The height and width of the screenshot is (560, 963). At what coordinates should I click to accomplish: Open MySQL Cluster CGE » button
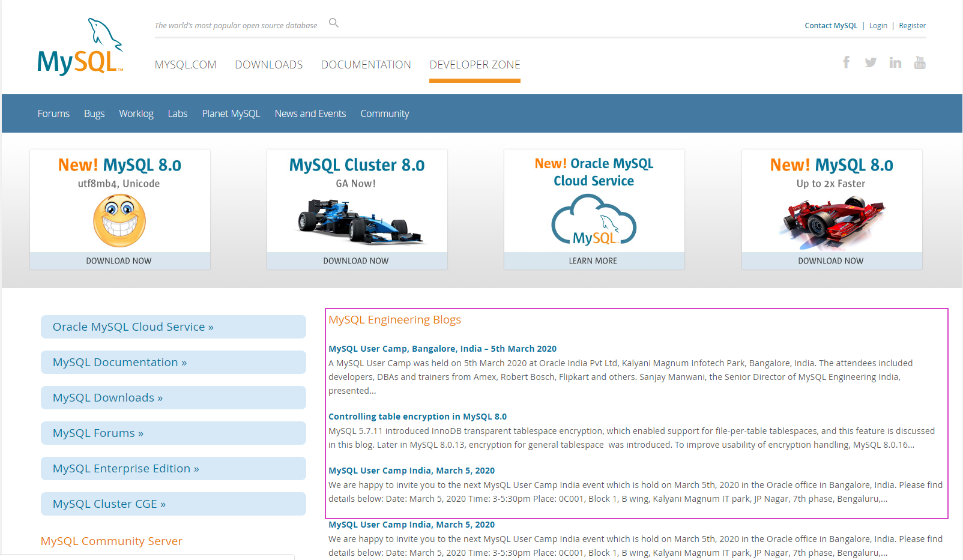[174, 504]
